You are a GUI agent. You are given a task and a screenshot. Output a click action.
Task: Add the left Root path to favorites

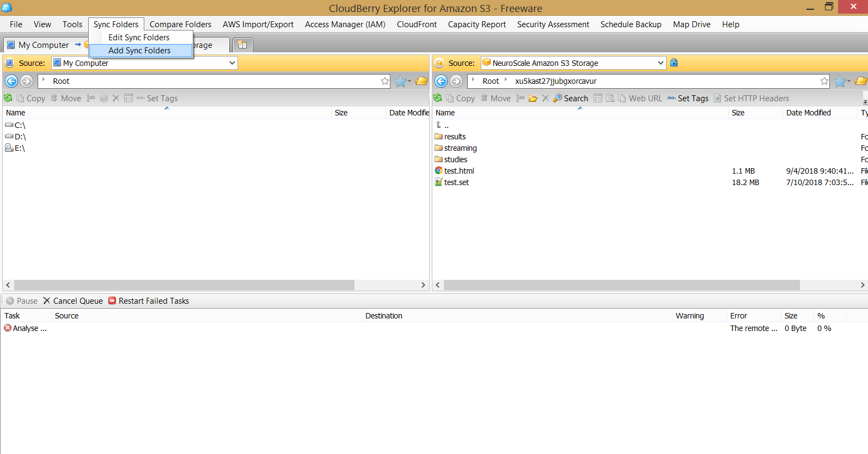385,81
